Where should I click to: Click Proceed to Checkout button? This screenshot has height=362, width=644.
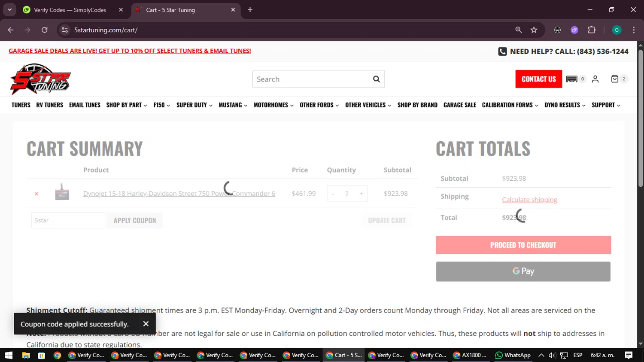pos(523,245)
